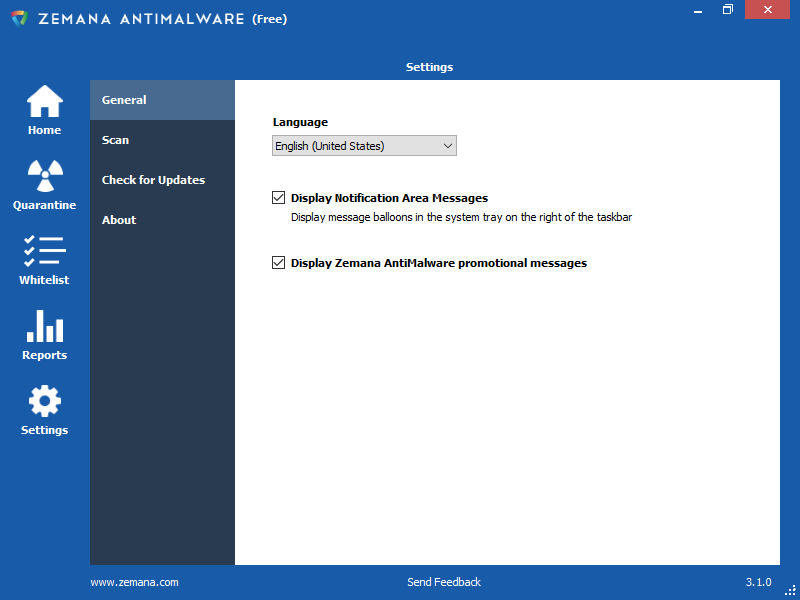This screenshot has height=600, width=800.
Task: Click Send Feedback
Action: click(x=443, y=581)
